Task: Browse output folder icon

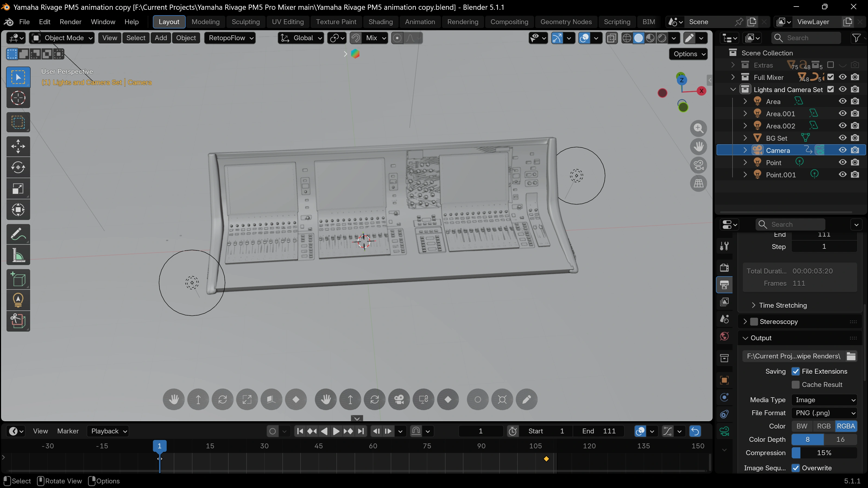Action: click(851, 356)
